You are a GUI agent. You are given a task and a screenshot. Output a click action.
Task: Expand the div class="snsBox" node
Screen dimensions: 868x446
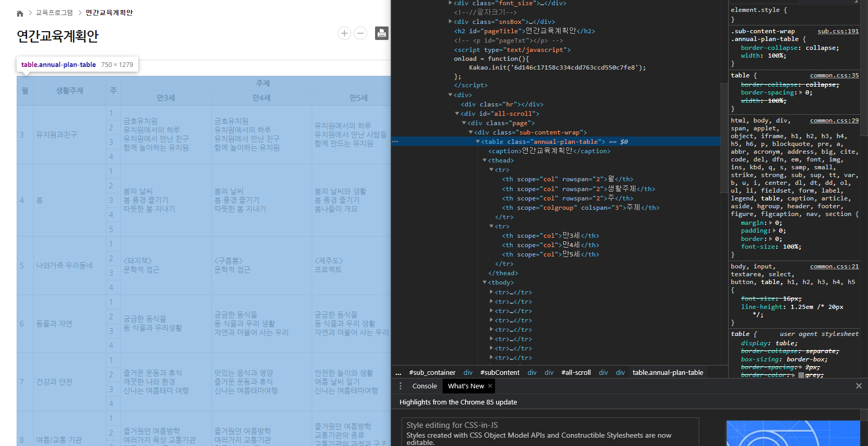pos(450,22)
